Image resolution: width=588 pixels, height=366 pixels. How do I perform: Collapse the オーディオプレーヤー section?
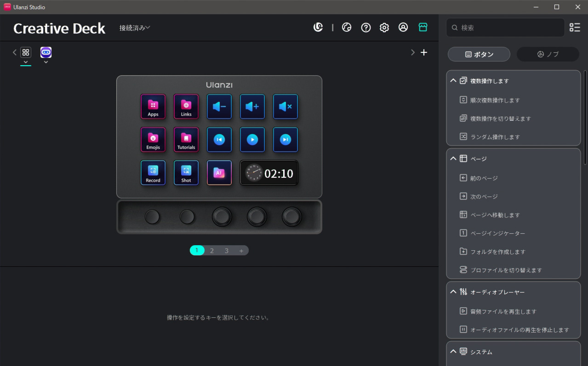pyautogui.click(x=453, y=292)
